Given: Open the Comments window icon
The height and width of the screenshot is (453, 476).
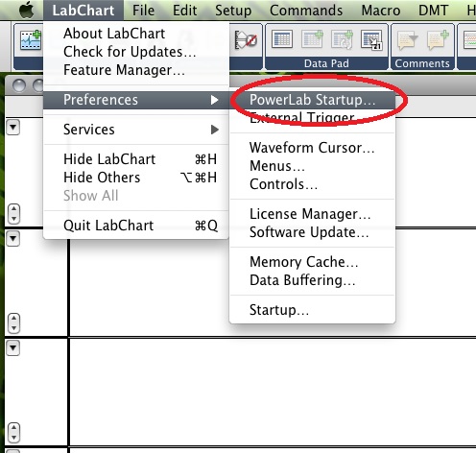Looking at the screenshot, I should point(407,40).
